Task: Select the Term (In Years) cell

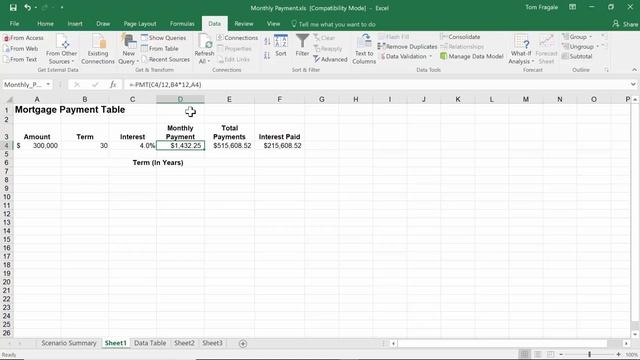Action: click(158, 162)
